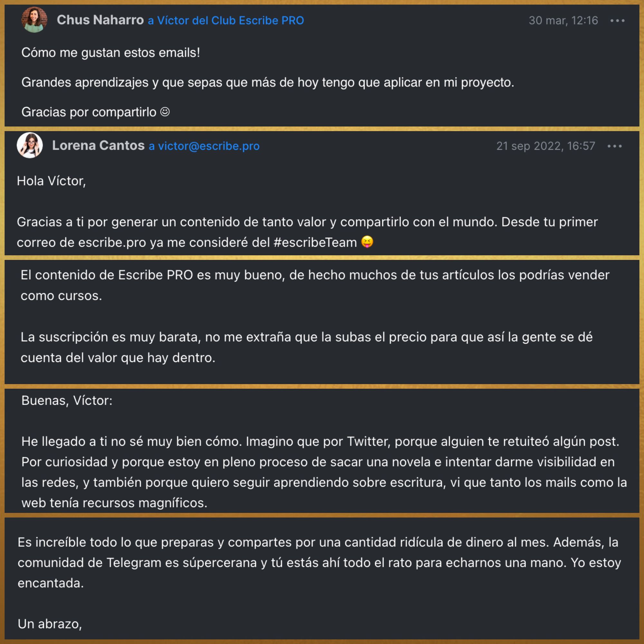Viewport: 644px width, 644px height.
Task: Select the sender name Lorena Cantos
Action: coord(98,145)
